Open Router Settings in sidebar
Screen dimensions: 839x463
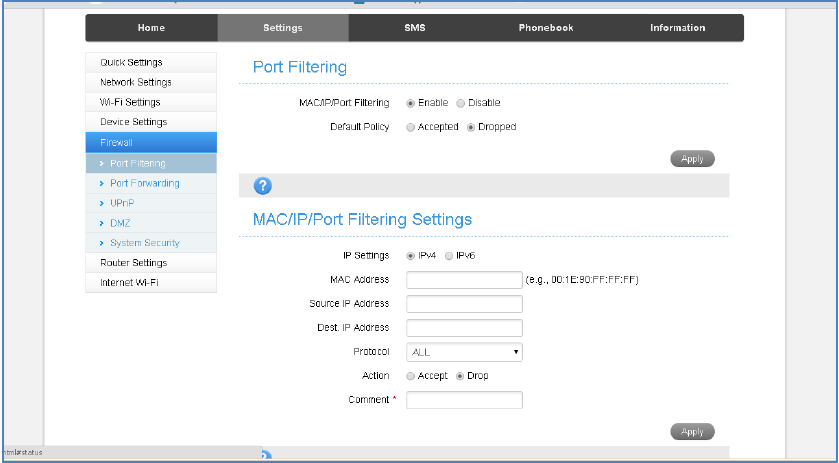151,263
